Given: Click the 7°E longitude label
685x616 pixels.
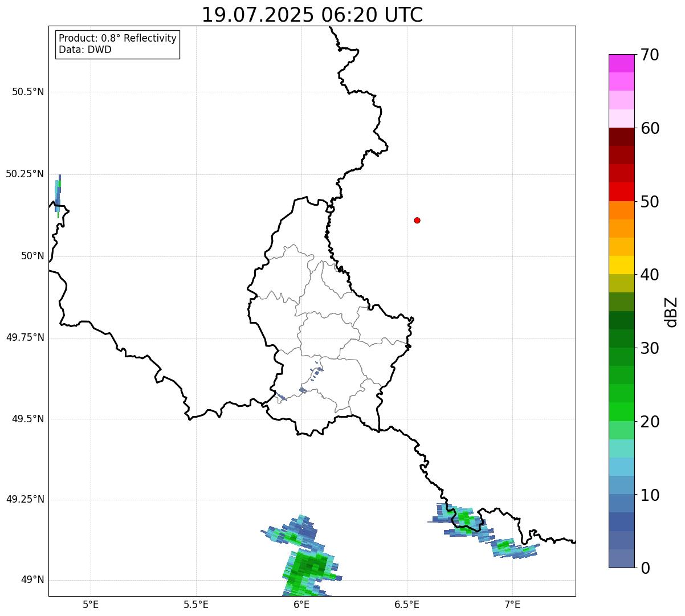Looking at the screenshot, I should 512,605.
